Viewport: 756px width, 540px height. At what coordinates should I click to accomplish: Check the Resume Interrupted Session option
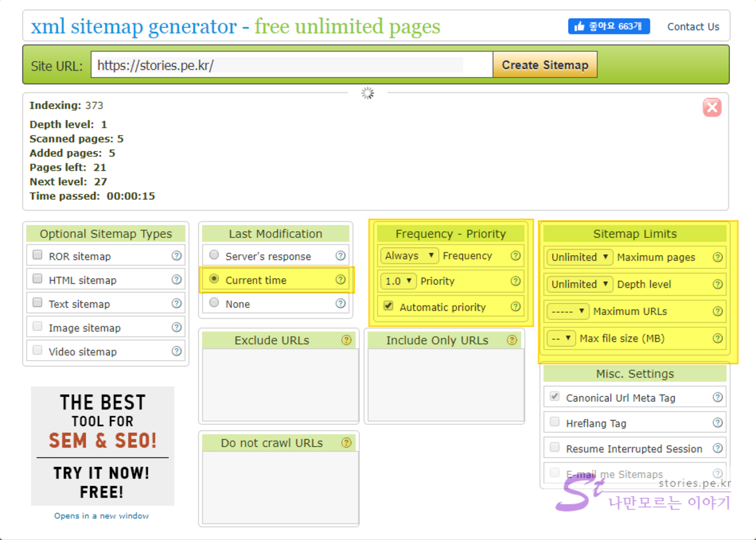[x=555, y=447]
